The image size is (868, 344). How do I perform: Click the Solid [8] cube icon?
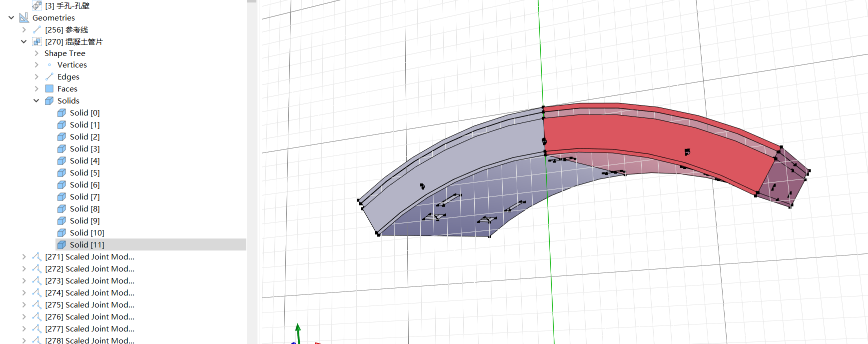pos(61,208)
